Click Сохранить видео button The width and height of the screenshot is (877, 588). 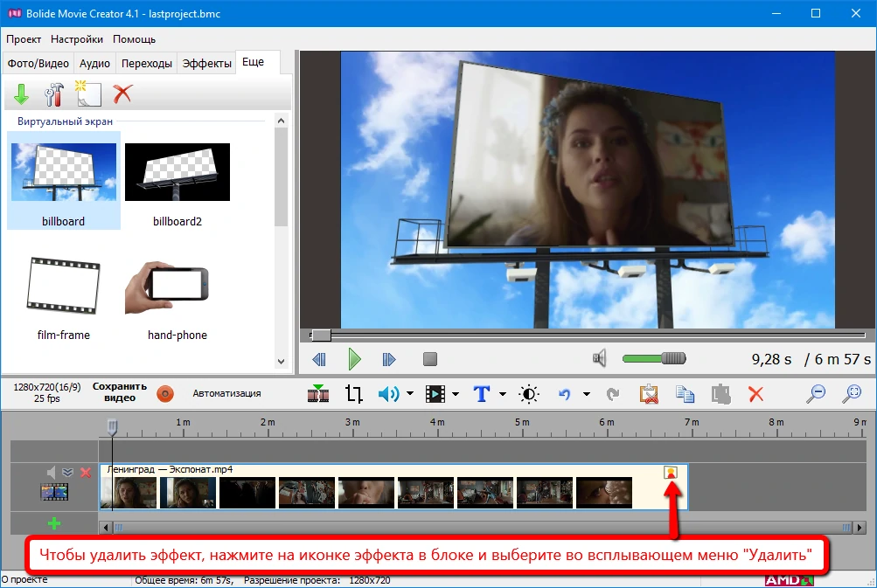(120, 392)
